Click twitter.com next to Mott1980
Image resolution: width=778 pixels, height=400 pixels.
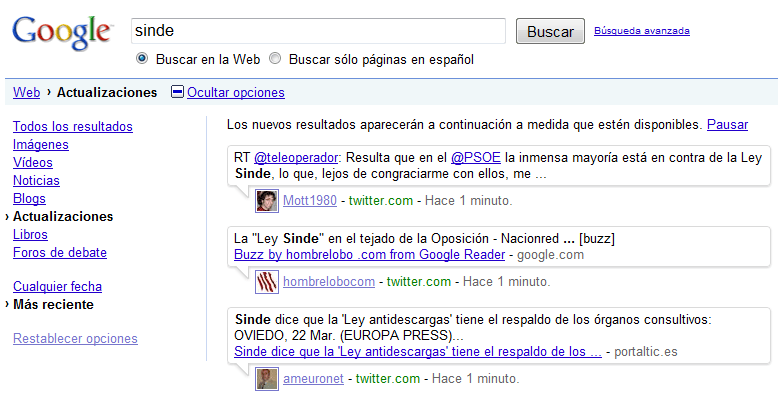pyautogui.click(x=381, y=201)
